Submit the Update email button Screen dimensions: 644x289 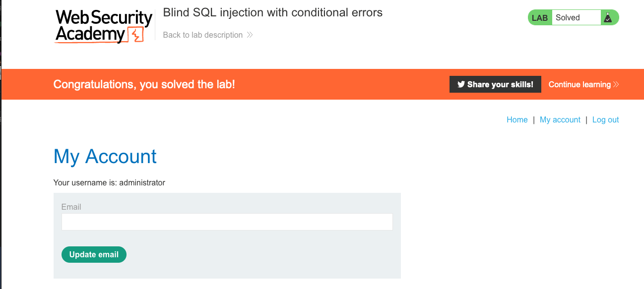(94, 254)
